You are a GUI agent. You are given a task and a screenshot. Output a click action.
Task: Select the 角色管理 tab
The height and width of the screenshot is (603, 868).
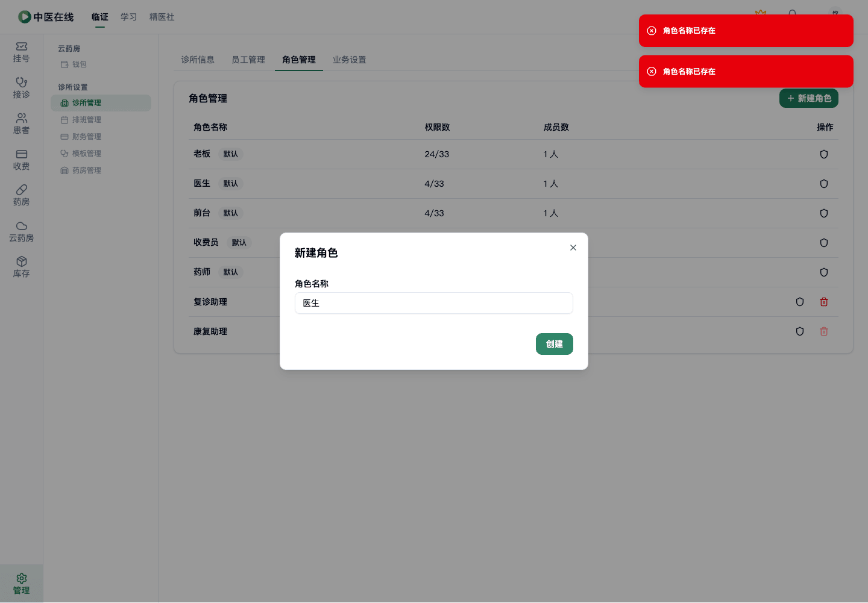(x=299, y=60)
